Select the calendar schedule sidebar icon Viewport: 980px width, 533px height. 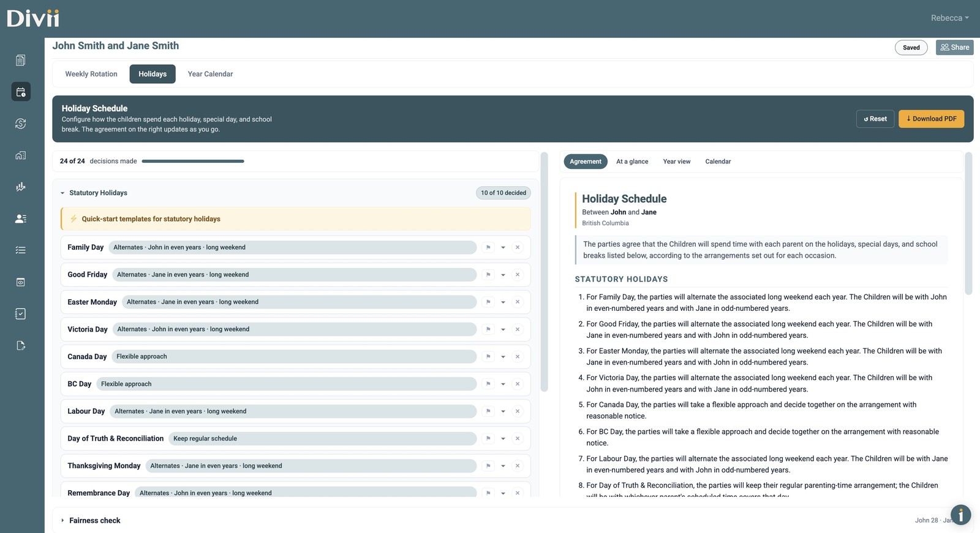[20, 92]
